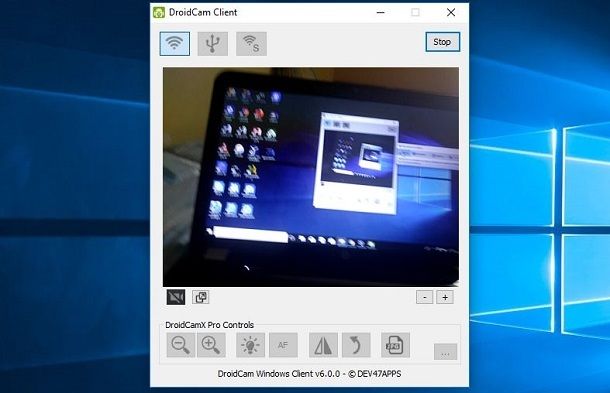Click the DroidCamX Pro Controls label
This screenshot has width=610, height=393.
(209, 325)
